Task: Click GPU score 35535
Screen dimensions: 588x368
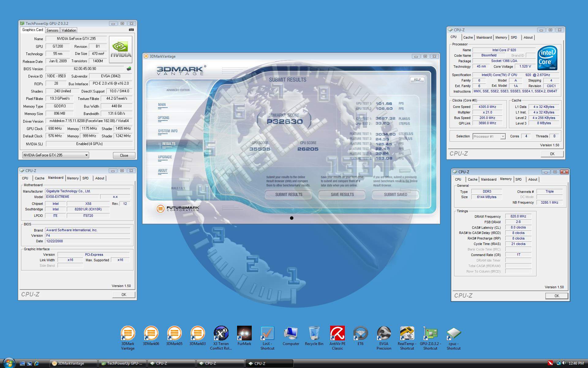Action: pos(260,149)
